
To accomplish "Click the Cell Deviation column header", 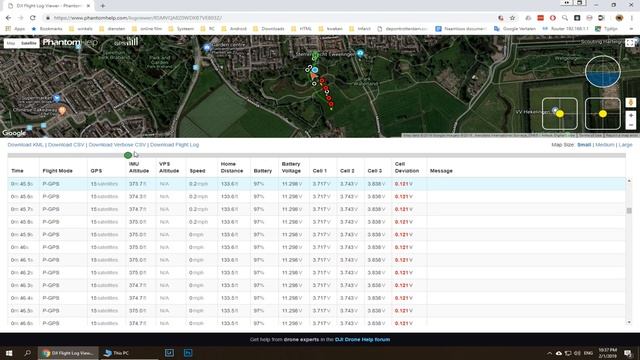I will [407, 167].
